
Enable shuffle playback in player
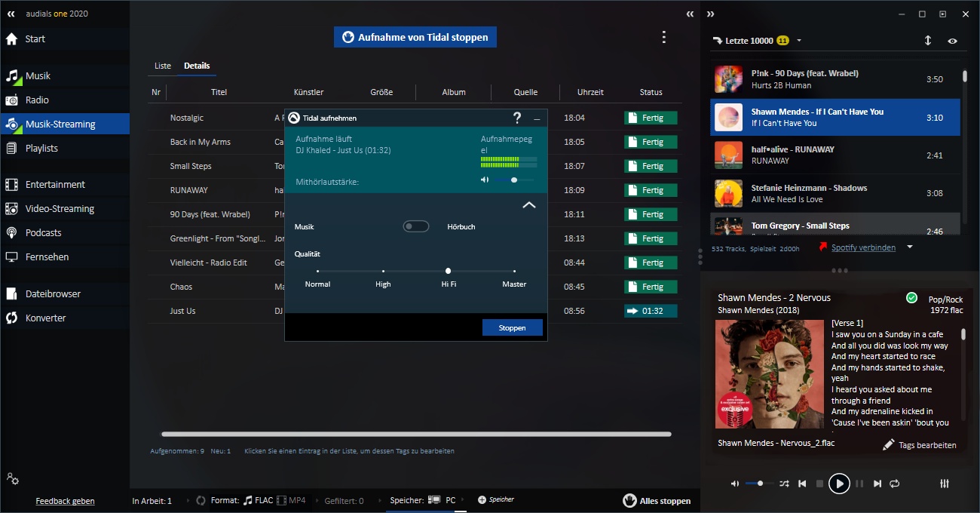coord(784,484)
